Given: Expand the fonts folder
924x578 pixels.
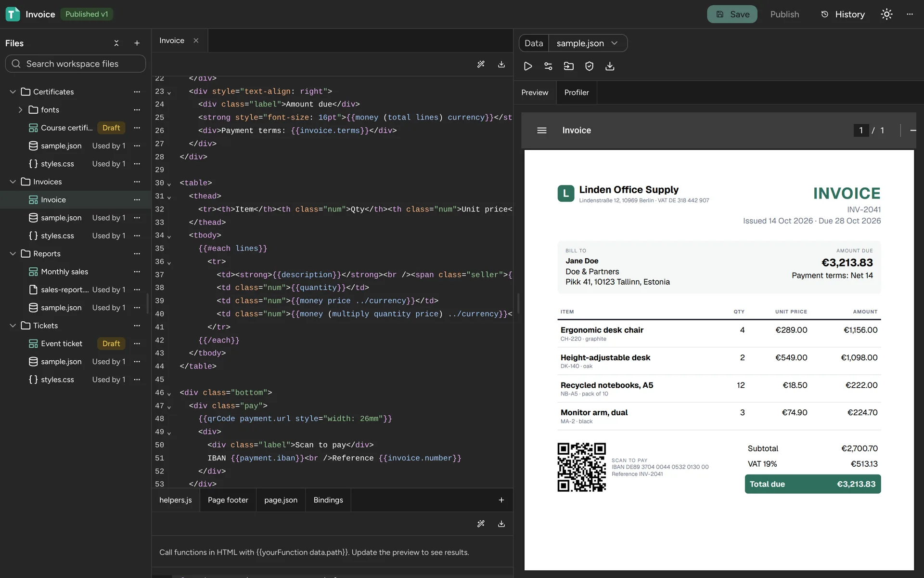Looking at the screenshot, I should pos(20,110).
